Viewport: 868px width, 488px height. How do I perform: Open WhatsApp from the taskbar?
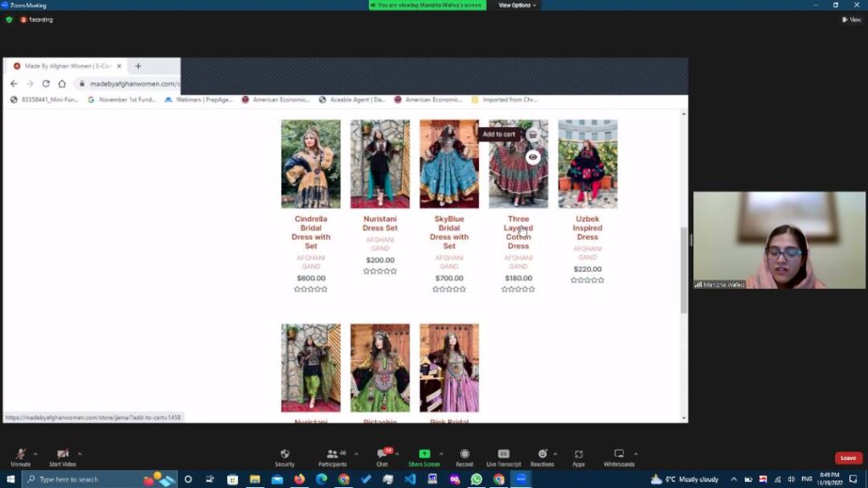pyautogui.click(x=476, y=480)
